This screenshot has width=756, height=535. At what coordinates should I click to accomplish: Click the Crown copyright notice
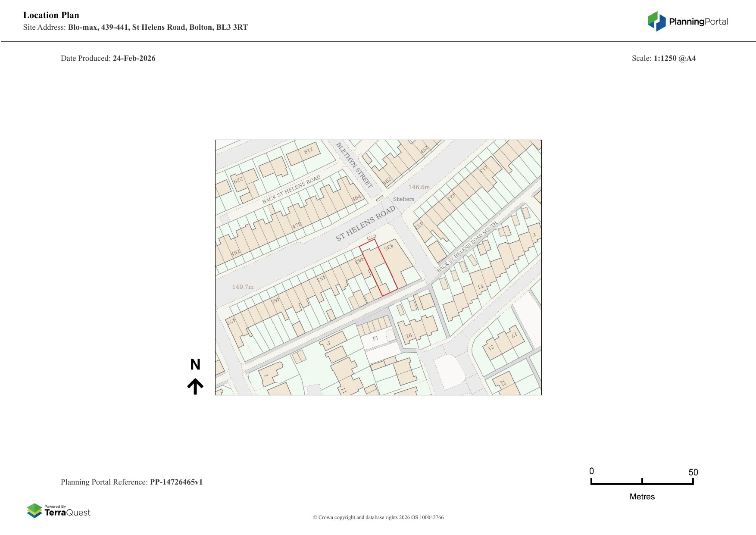tap(378, 517)
